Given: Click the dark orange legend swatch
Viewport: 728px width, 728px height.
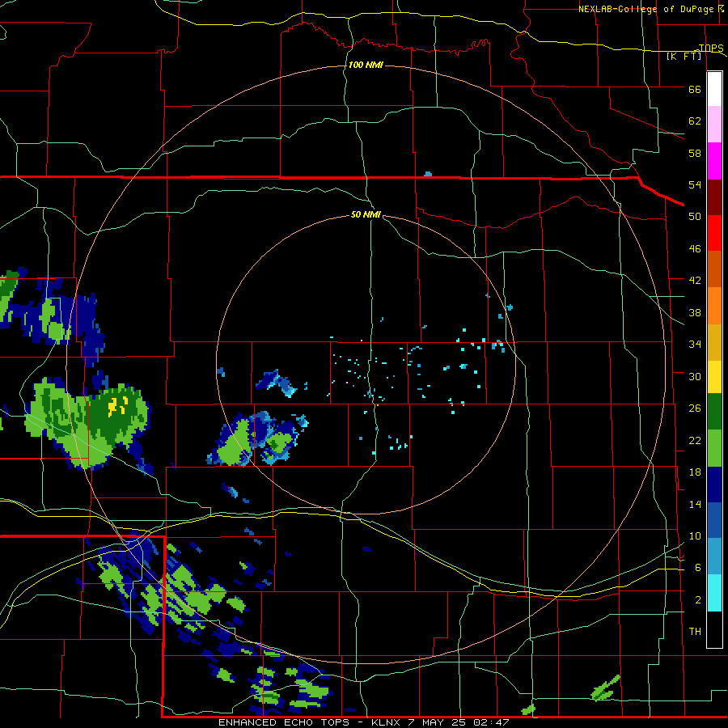Looking at the screenshot, I should click(x=714, y=269).
